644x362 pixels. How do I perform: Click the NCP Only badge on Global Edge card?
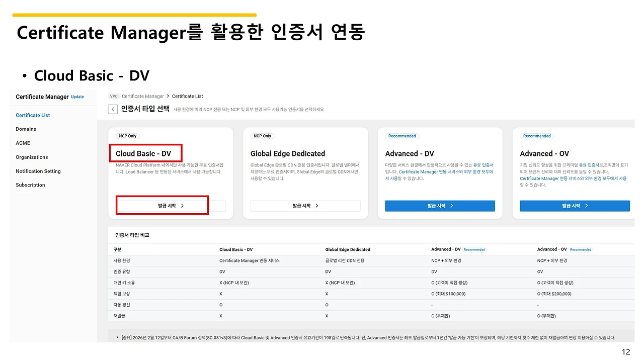[x=262, y=136]
